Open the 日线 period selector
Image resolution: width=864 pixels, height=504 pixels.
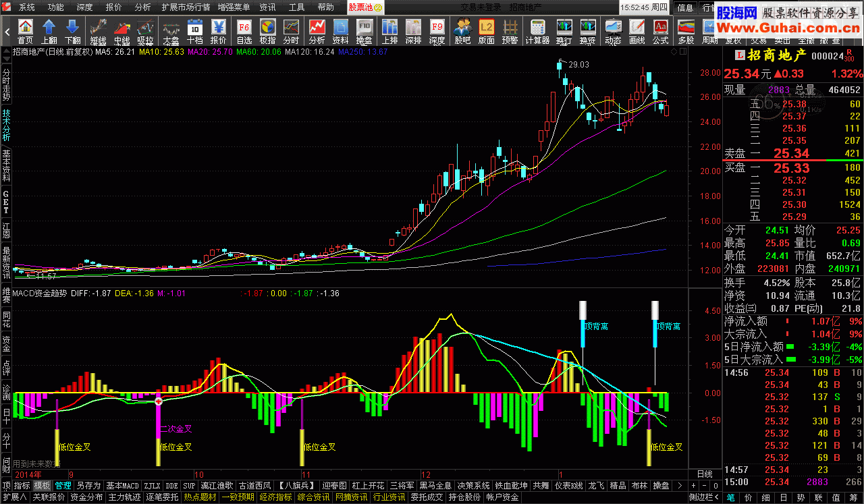(704, 474)
